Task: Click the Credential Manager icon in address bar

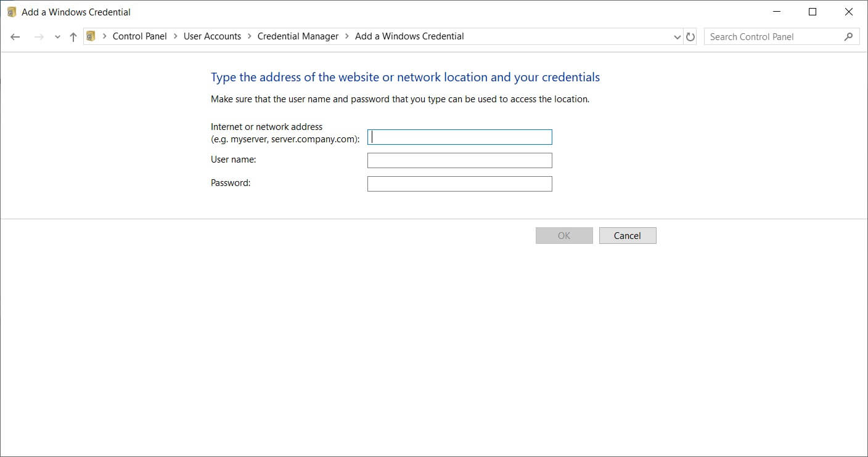Action: tap(91, 36)
